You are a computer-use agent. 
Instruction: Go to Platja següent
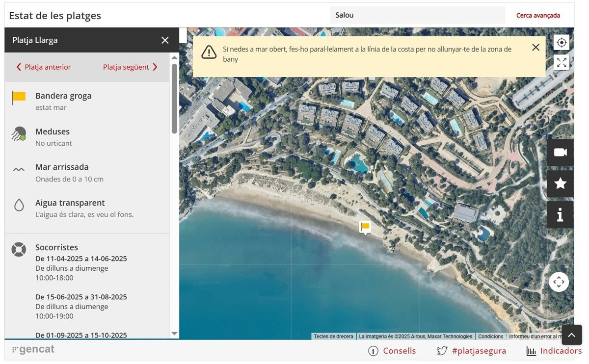130,67
